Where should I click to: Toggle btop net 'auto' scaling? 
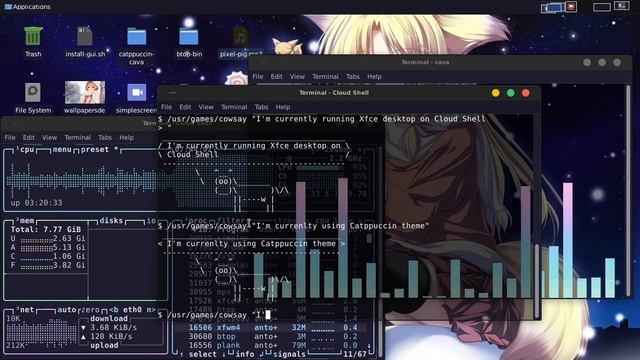point(67,310)
